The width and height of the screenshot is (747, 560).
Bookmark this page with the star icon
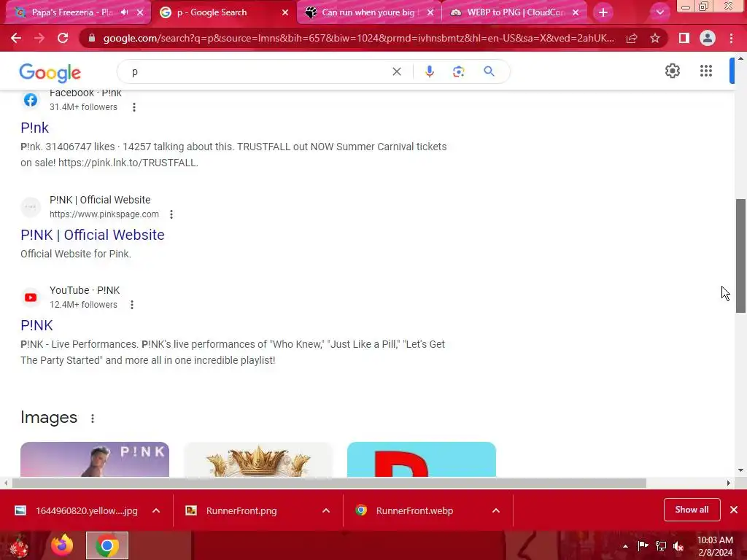[x=655, y=38]
